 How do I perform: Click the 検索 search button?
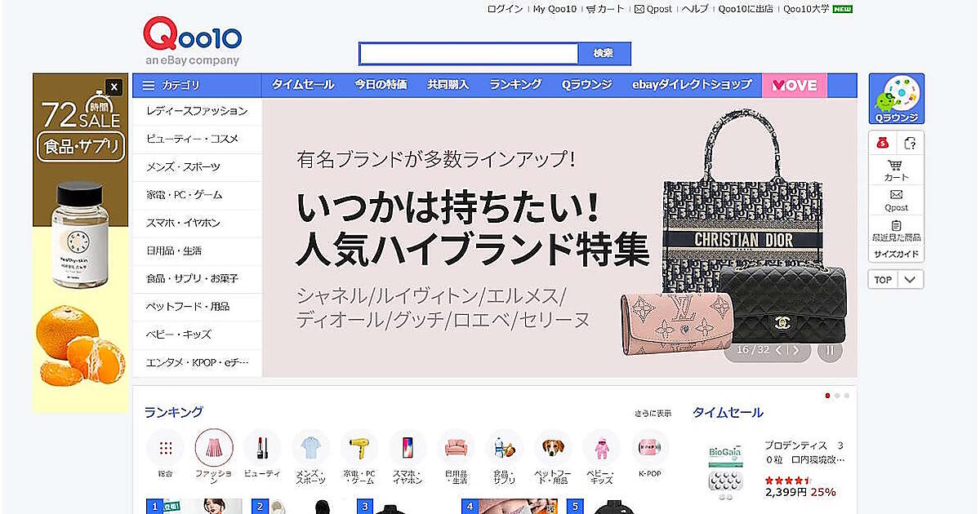coord(604,54)
